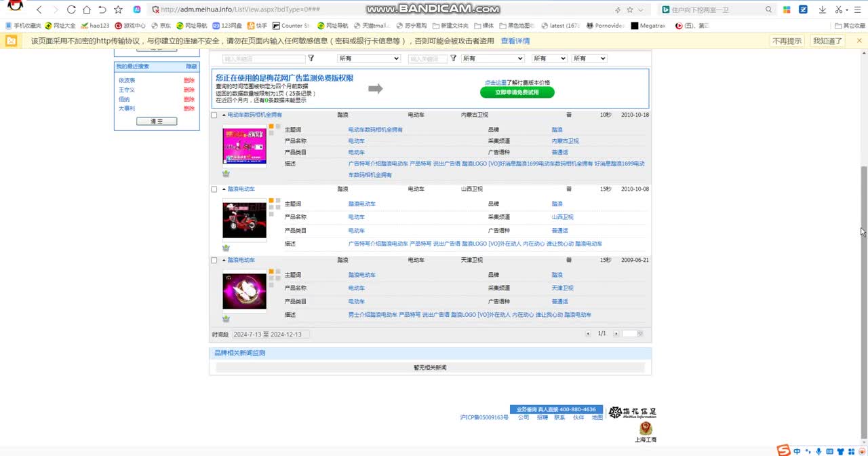
Task: Click the lightning bolt icon in the address bar
Action: (617, 9)
